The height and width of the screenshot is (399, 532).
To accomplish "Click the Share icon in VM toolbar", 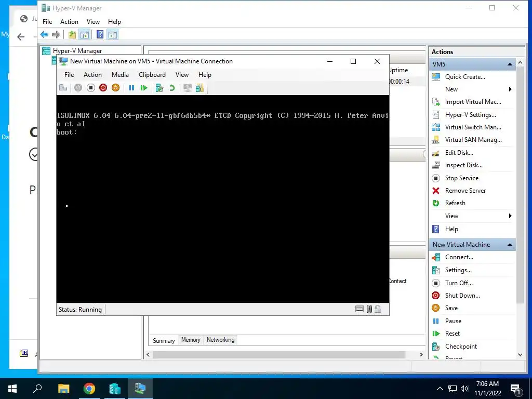I will point(199,88).
